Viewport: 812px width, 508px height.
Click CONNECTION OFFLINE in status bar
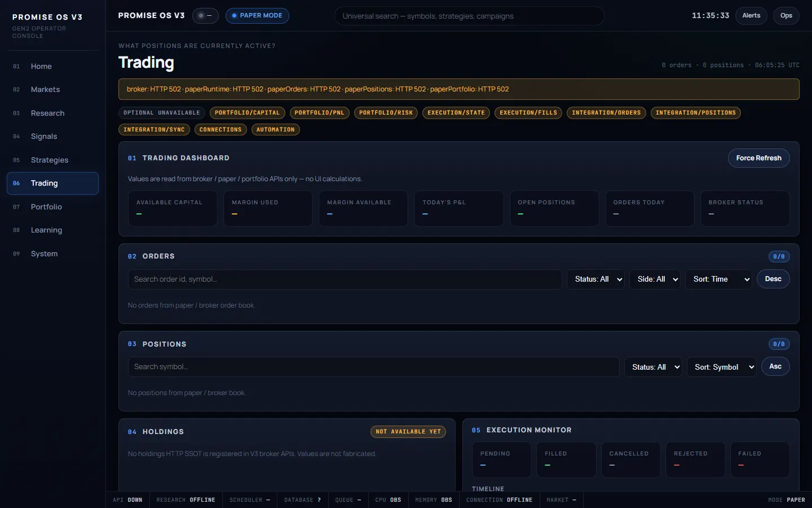499,500
